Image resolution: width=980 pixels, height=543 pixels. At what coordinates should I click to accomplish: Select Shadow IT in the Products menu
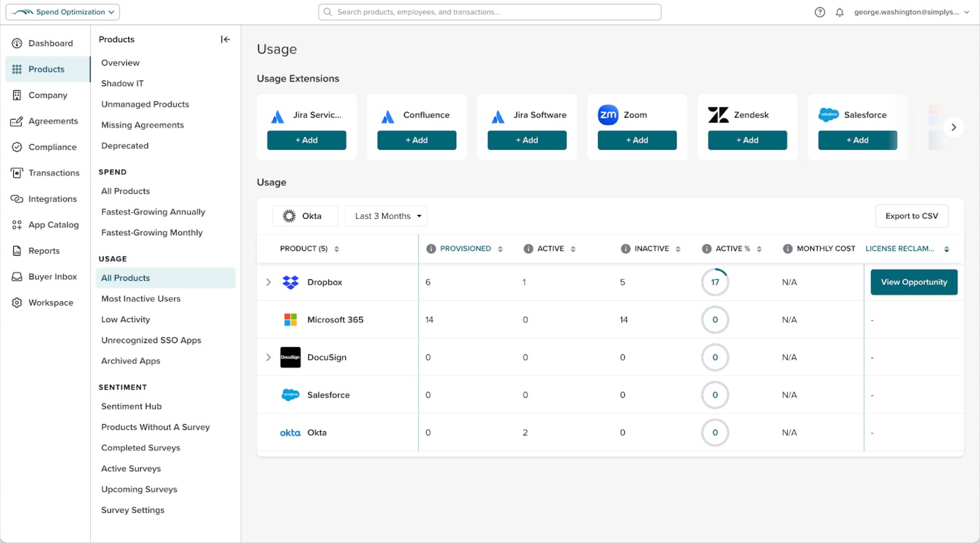coord(122,83)
